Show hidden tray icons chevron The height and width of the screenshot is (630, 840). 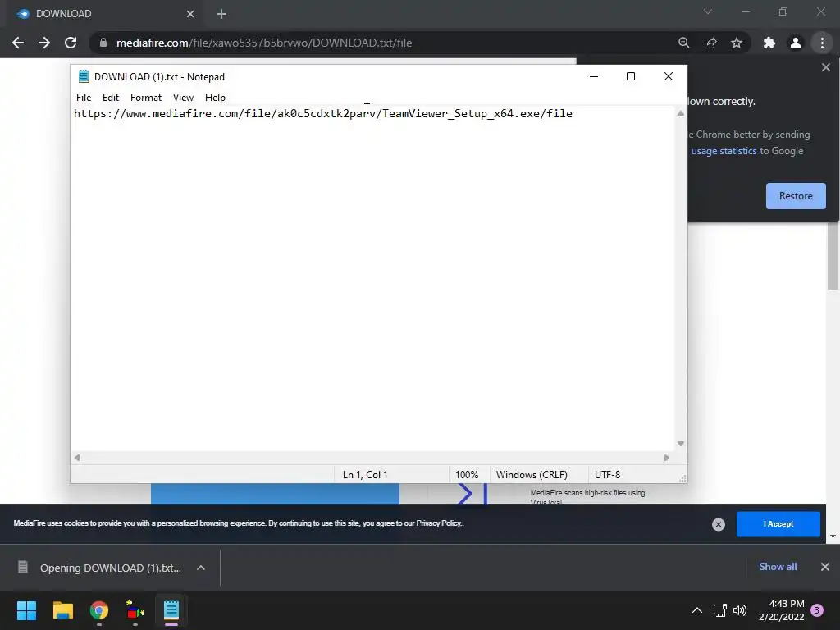(x=697, y=610)
